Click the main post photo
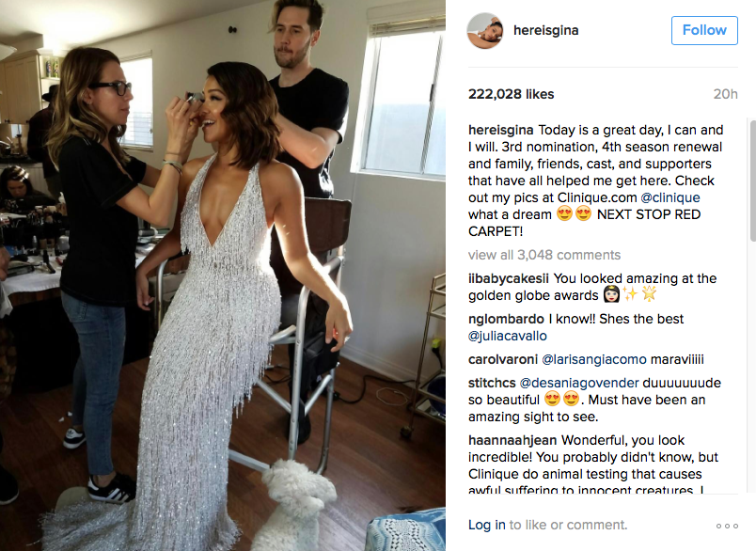Viewport: 756px width, 551px height. [x=223, y=275]
